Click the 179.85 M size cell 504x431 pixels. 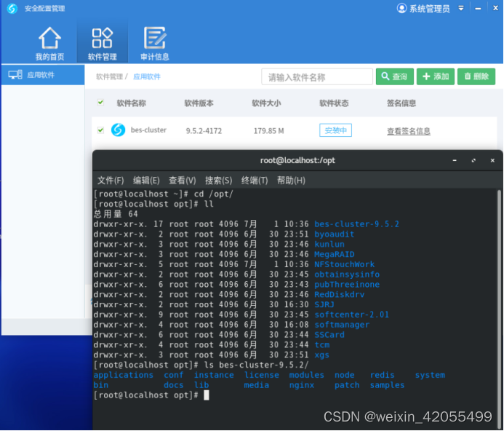pos(268,131)
